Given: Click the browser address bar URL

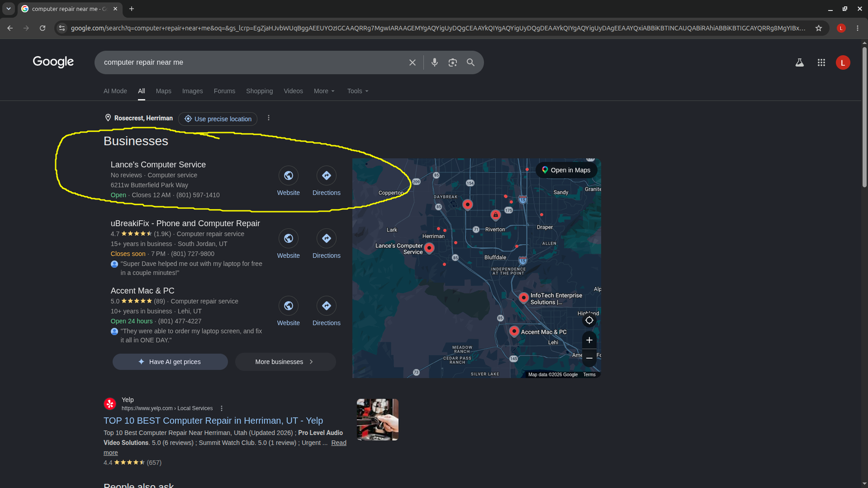Looking at the screenshot, I should (438, 28).
